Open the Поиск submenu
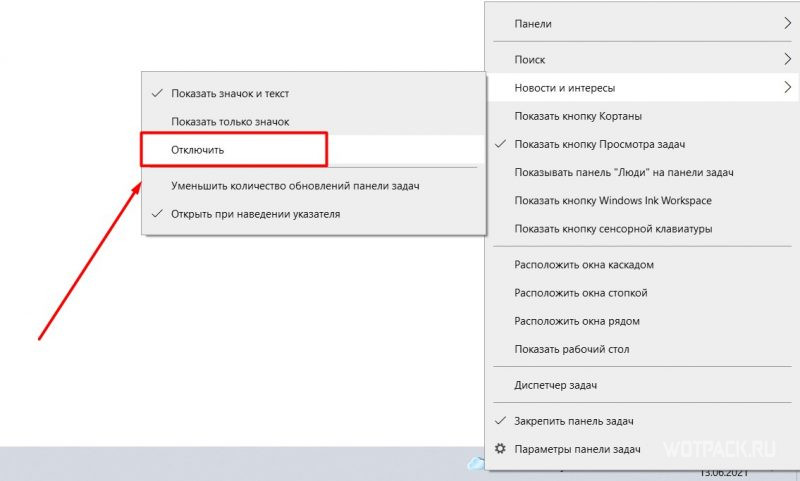 (642, 60)
